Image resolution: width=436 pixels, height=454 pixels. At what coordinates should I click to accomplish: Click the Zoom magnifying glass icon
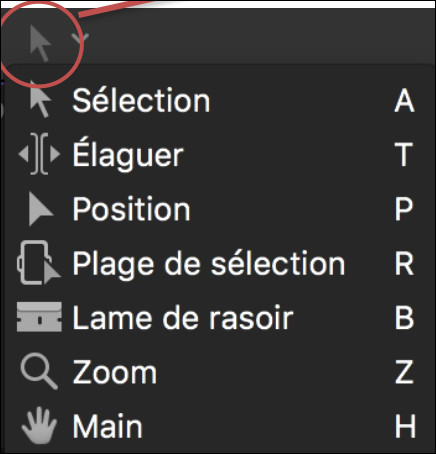[39, 372]
